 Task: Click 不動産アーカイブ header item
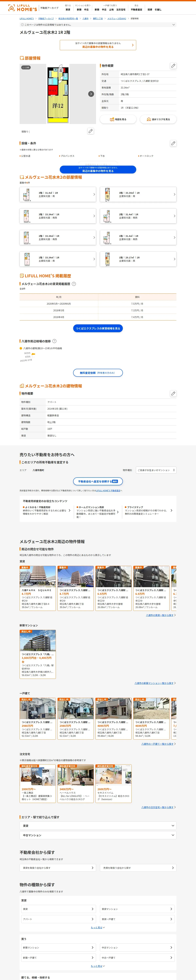point(49,8)
